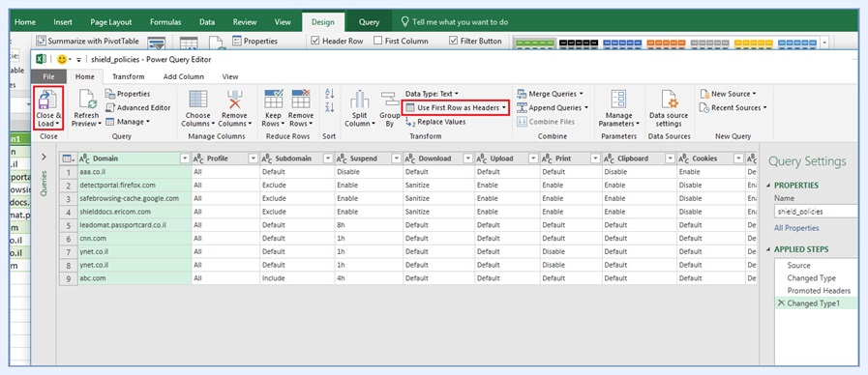Click the Split Column icon
The width and height of the screenshot is (868, 375).
[359, 100]
